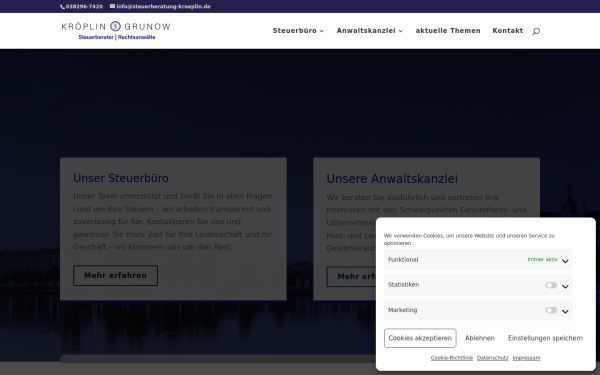Click Cookies akzeptieren button
Viewport: 600px width, 375px height.
[420, 338]
